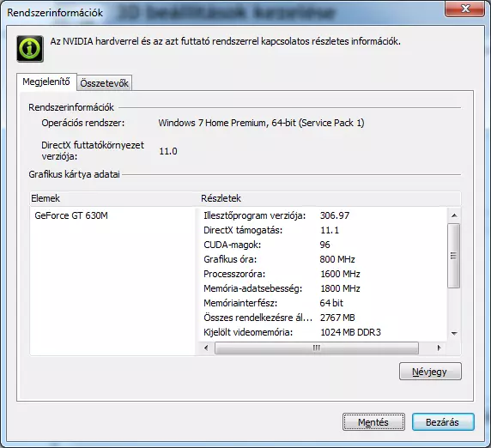Image resolution: width=491 pixels, height=448 pixels.
Task: Click the Névjegy button
Action: point(430,372)
